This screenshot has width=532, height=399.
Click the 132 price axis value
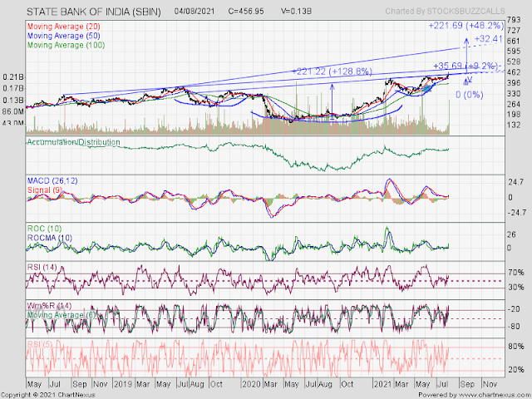(x=513, y=126)
